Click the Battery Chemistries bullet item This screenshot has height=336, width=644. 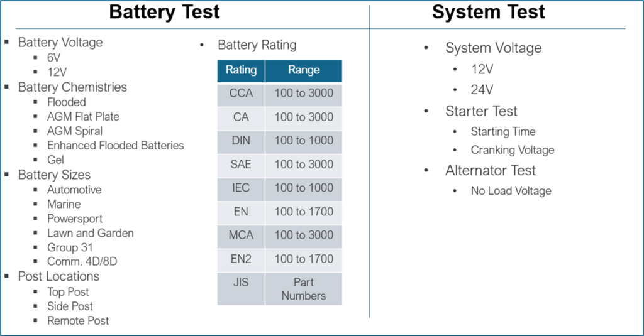[72, 87]
